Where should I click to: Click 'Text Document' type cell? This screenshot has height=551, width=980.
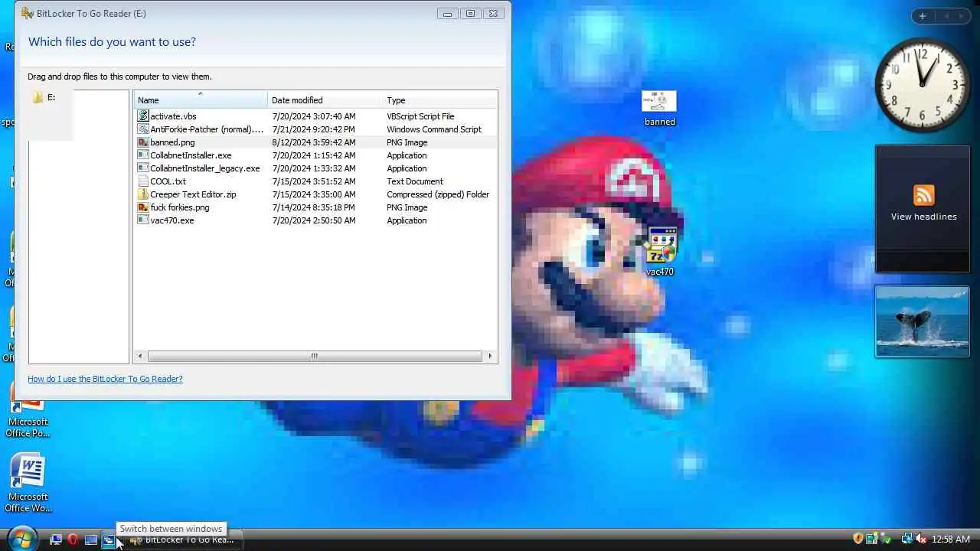[415, 181]
